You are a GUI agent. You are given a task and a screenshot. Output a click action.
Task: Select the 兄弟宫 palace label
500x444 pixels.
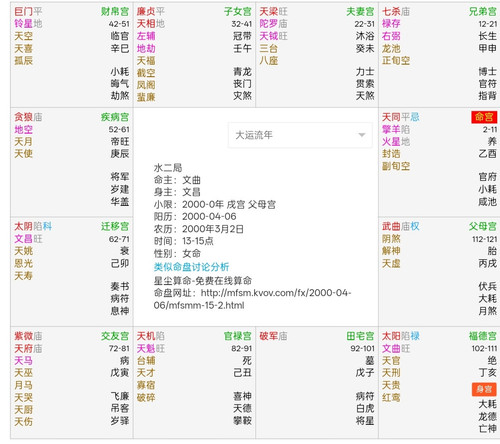point(483,11)
